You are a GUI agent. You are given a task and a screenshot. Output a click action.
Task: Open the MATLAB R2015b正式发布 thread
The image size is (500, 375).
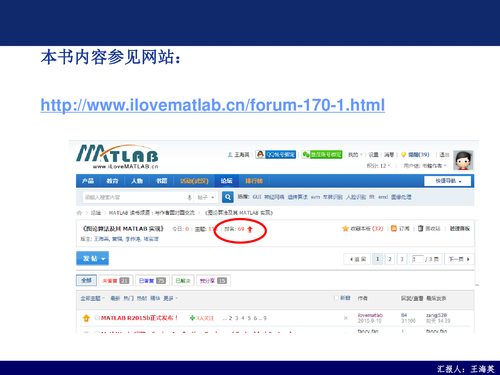[139, 318]
